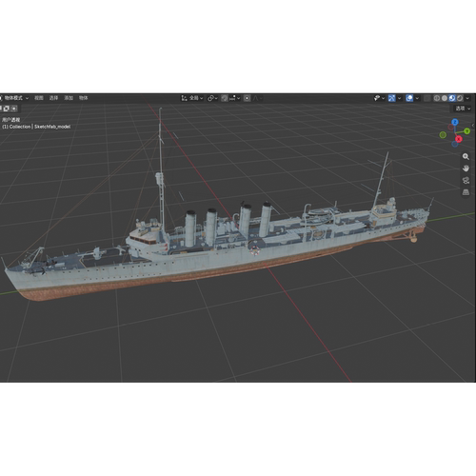
Task: Open the snap settings dropdown
Action: point(235,98)
